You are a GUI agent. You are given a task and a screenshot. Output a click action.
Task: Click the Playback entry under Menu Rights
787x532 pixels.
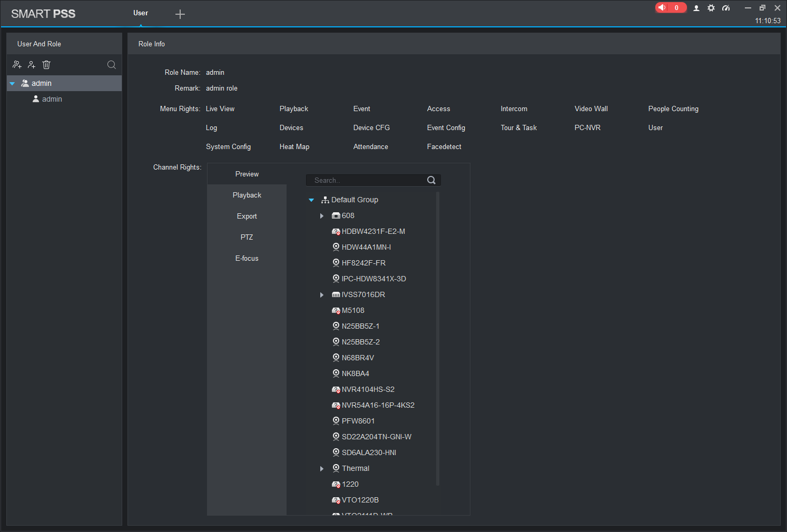tap(294, 109)
